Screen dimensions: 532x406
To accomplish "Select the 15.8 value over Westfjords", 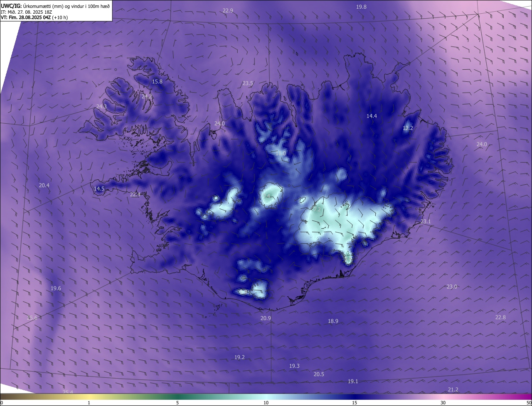I will 157,81.
